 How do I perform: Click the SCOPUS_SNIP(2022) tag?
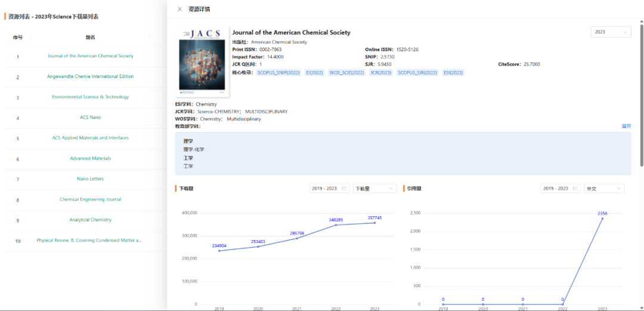278,73
